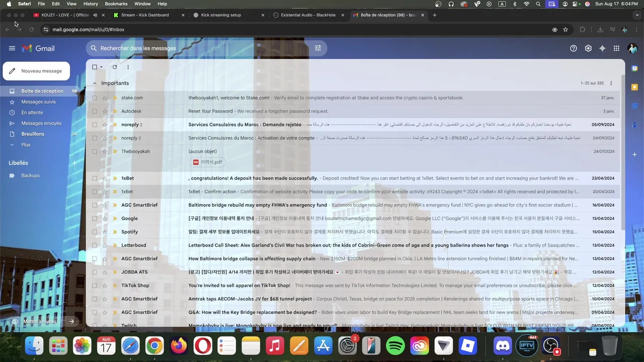Collapse the Importants section
The width and height of the screenshot is (644, 362).
click(x=95, y=83)
